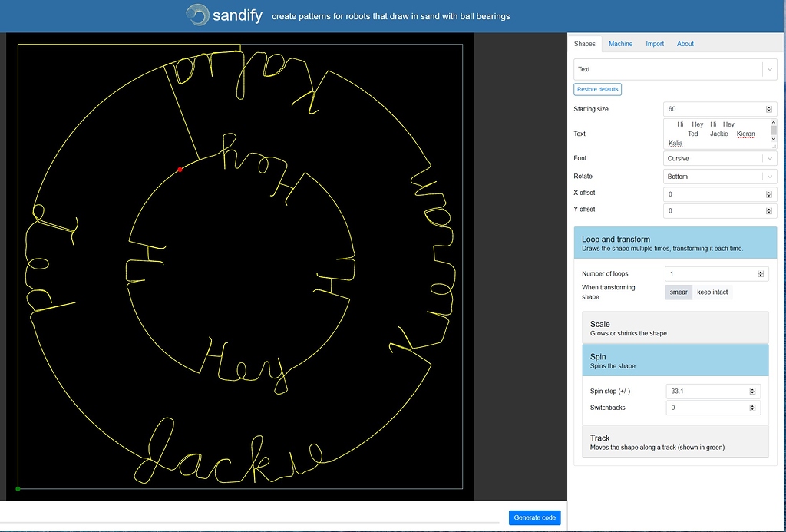Screen dimensions: 786x532
Task: Open the Rotate dropdown set to Bottom
Action: pos(719,176)
